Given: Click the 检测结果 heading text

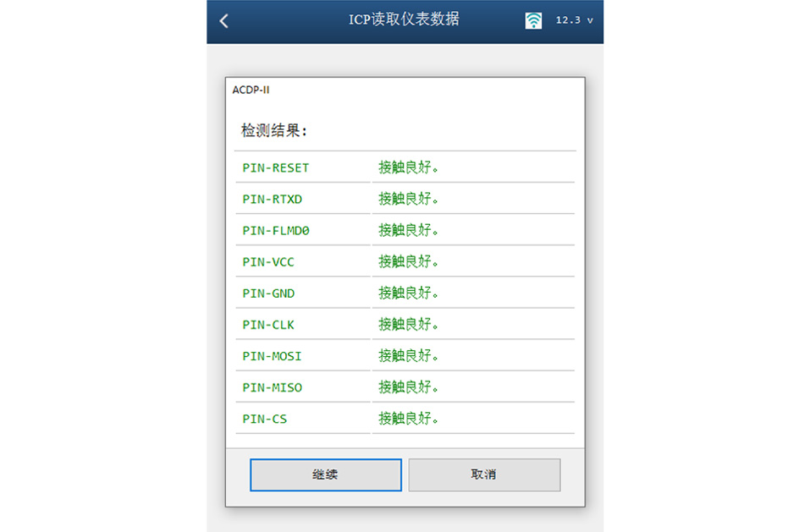Looking at the screenshot, I should coord(274,131).
